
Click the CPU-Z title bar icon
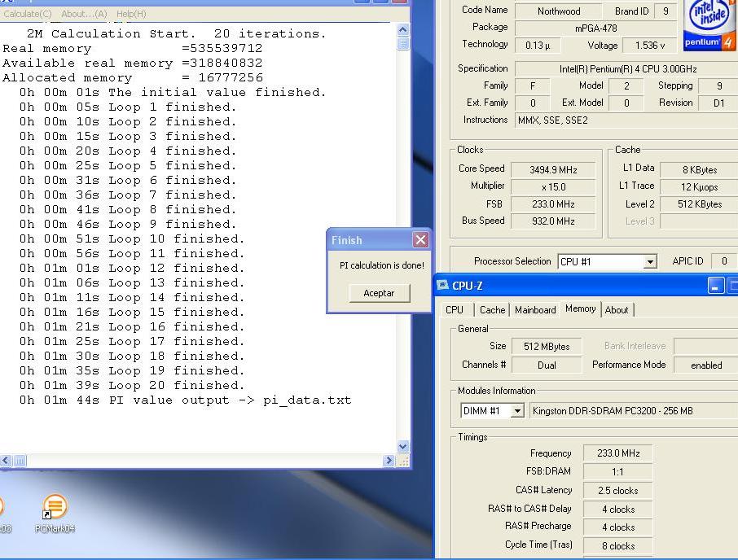point(442,286)
